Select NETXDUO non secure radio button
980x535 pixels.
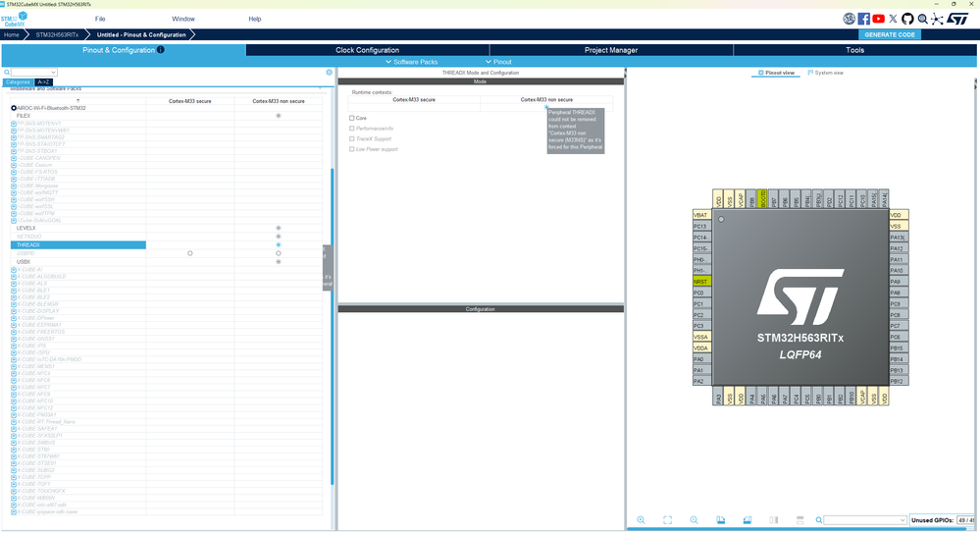[x=279, y=237]
